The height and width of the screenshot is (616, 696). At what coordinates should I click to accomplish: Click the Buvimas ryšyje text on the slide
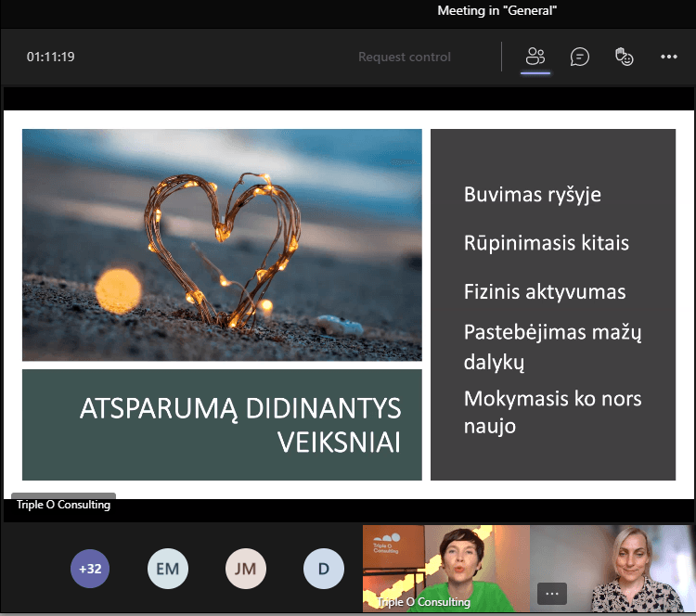[533, 195]
